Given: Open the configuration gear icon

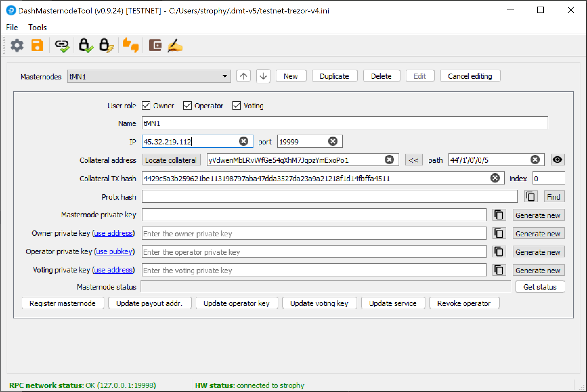Looking at the screenshot, I should click(17, 45).
